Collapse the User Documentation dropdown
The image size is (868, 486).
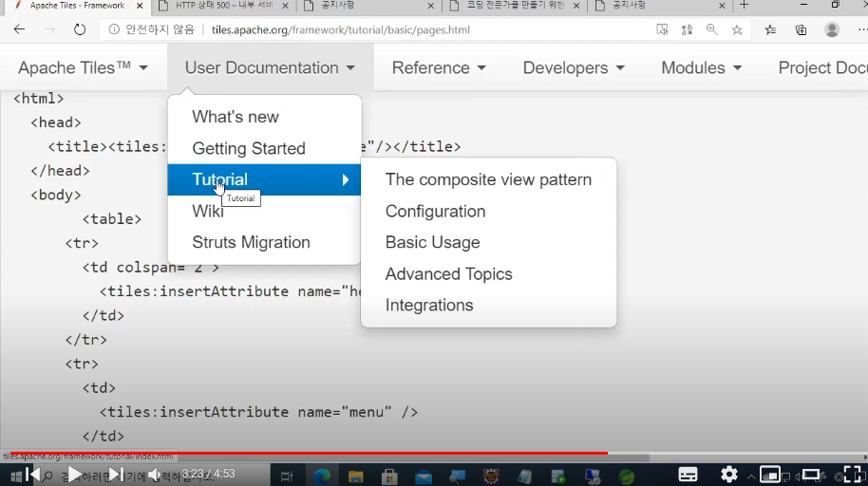(270, 67)
